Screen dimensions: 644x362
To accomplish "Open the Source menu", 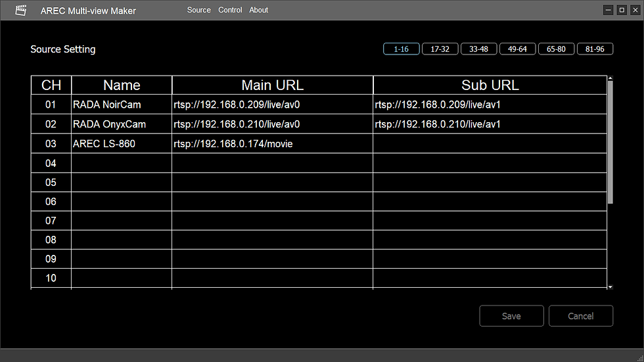I will [198, 10].
